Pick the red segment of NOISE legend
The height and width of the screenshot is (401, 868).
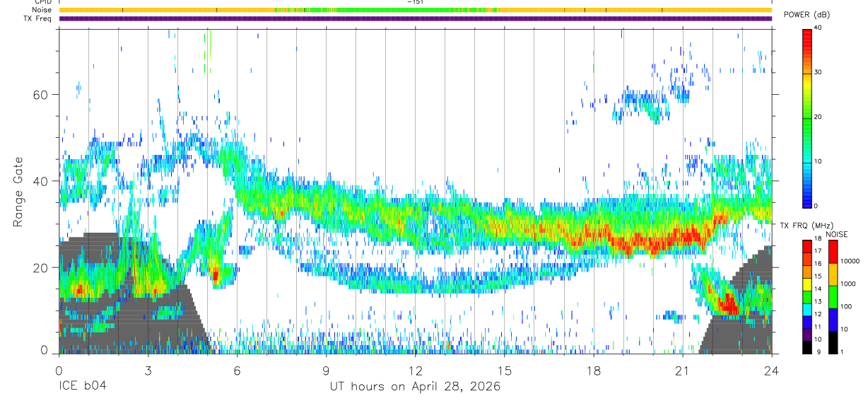[833, 252]
